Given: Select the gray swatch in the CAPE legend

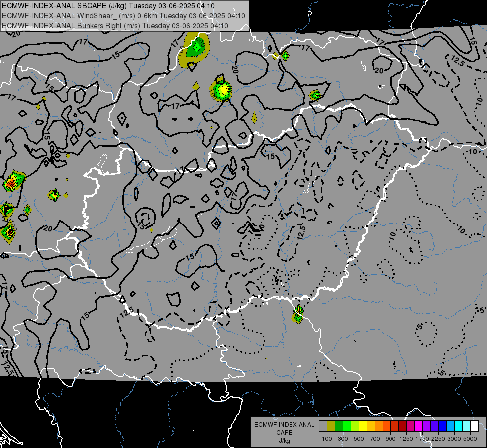Looking at the screenshot, I should [323, 426].
